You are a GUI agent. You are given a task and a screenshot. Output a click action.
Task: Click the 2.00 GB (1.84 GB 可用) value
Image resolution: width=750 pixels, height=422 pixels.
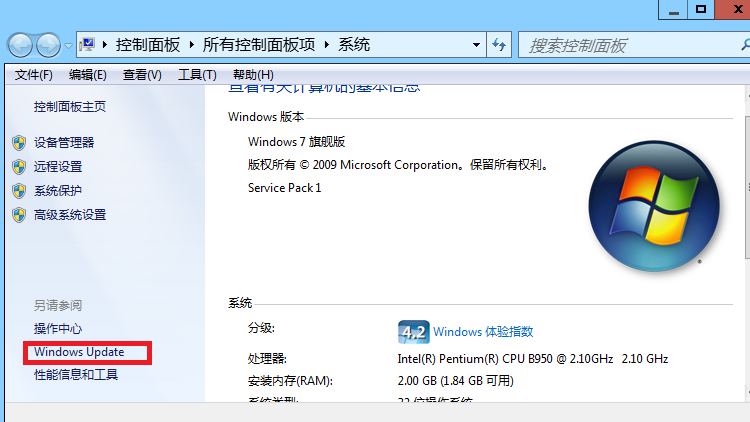pos(455,381)
